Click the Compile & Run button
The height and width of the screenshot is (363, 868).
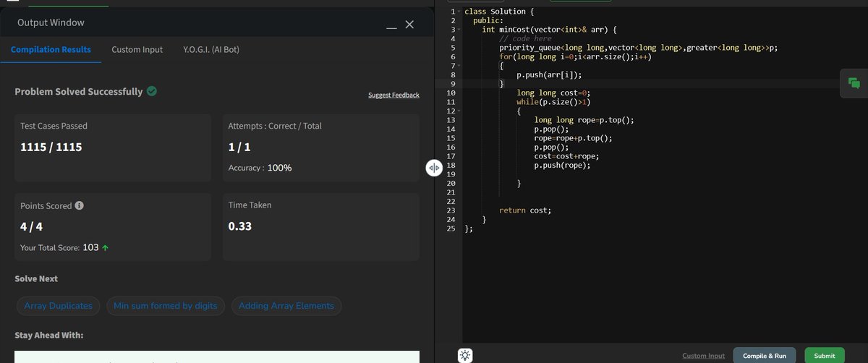[x=765, y=356]
